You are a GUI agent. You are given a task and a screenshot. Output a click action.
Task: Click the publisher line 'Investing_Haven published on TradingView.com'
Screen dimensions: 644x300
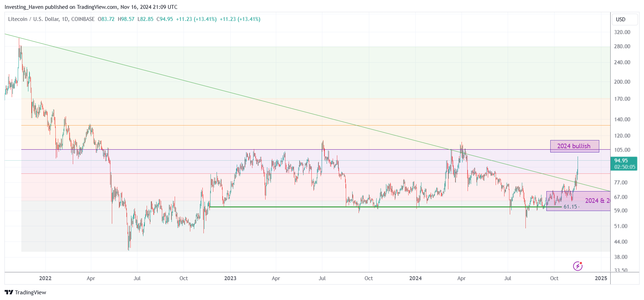[x=61, y=7]
